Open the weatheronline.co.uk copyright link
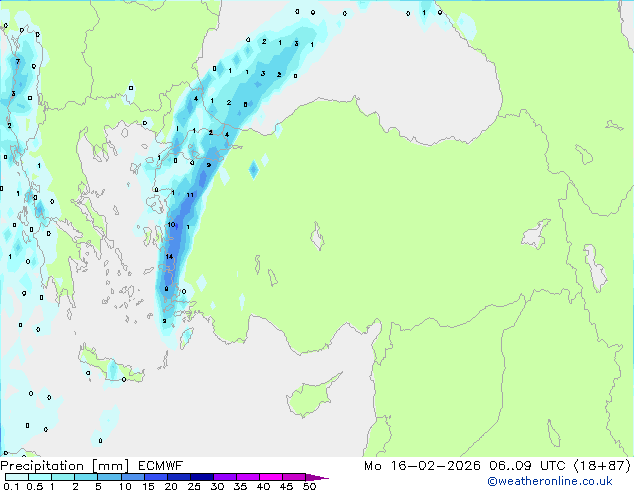This screenshot has width=634, height=490. coord(550,481)
